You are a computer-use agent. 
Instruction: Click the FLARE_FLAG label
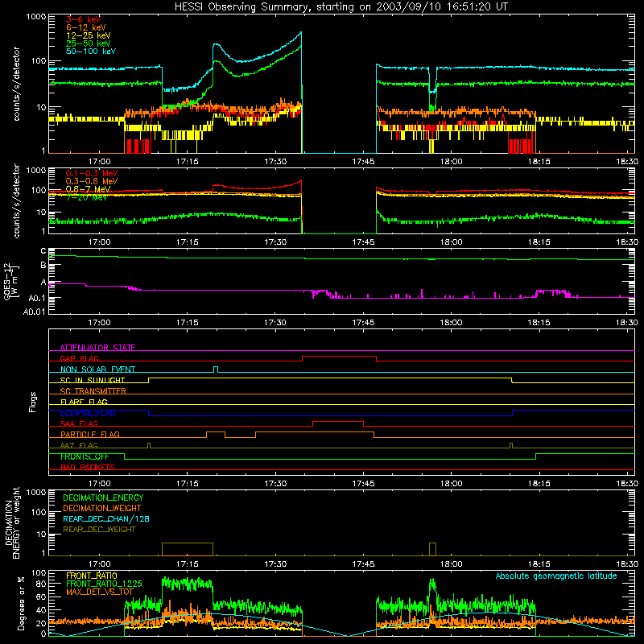click(x=84, y=402)
